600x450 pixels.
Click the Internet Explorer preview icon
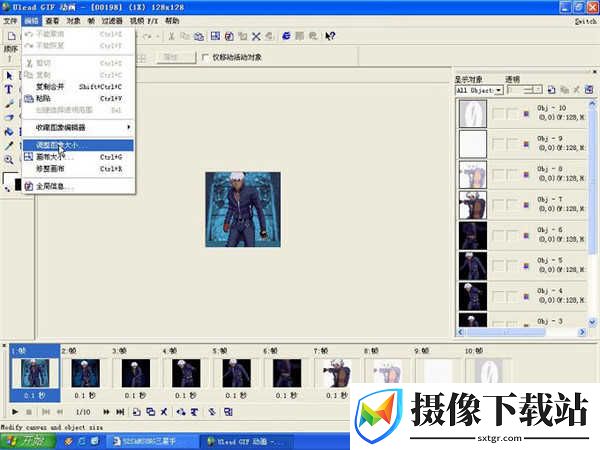pyautogui.click(x=286, y=36)
